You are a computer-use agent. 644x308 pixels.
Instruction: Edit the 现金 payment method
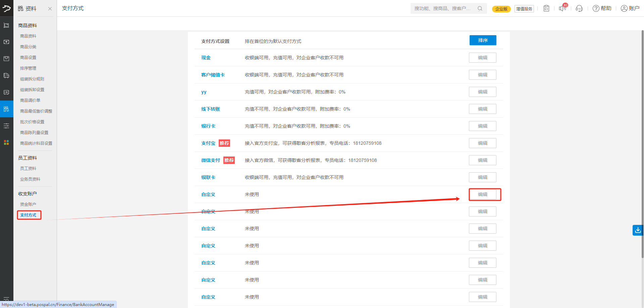click(482, 58)
